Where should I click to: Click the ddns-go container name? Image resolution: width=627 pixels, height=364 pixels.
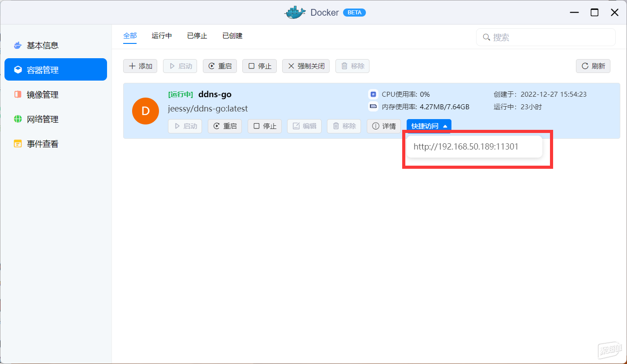tap(215, 94)
